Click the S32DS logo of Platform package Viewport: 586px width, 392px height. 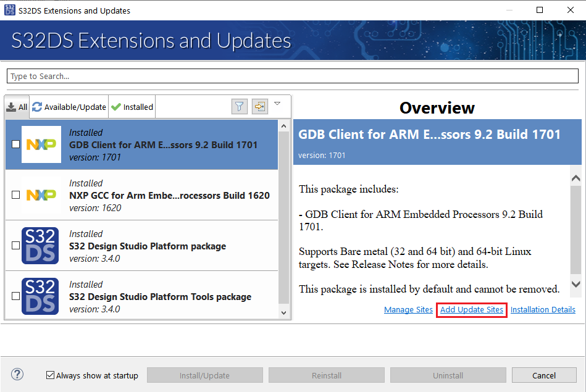(x=40, y=246)
